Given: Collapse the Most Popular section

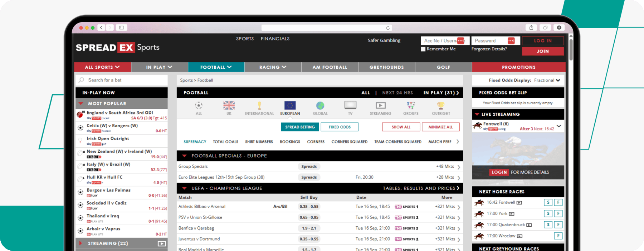Looking at the screenshot, I should 81,104.
